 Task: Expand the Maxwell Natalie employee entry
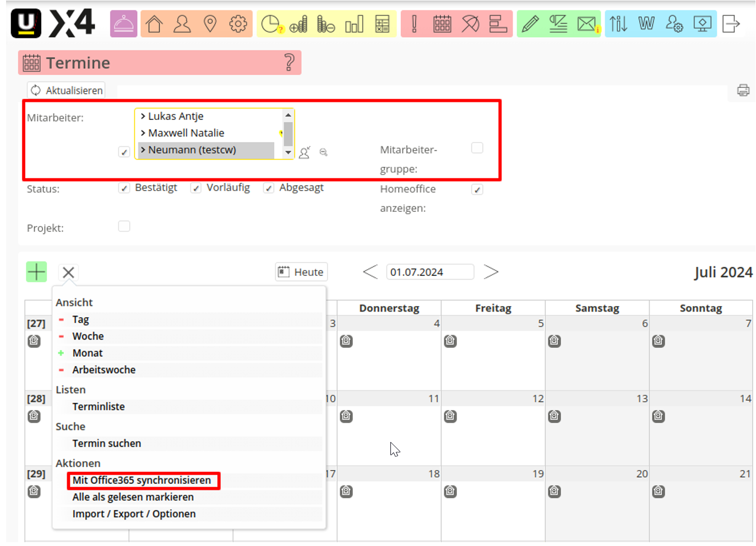(x=143, y=133)
